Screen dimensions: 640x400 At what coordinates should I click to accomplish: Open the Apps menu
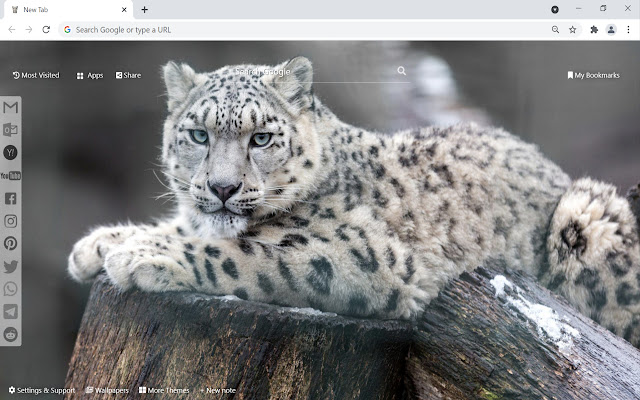pos(90,76)
